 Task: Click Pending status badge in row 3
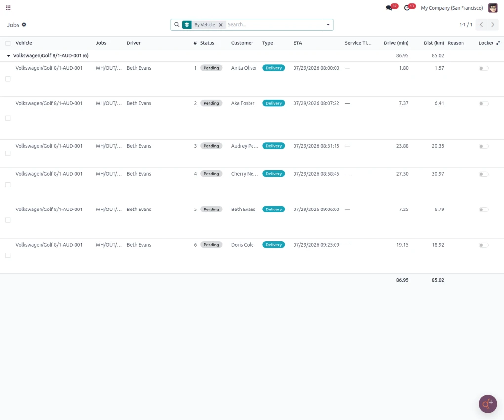pyautogui.click(x=211, y=146)
